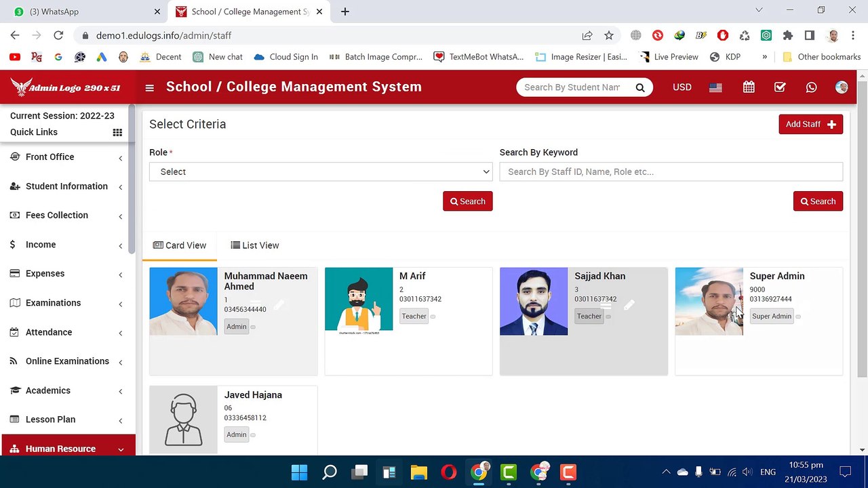Click Search button under Role dropdown
868x488 pixels.
point(468,201)
